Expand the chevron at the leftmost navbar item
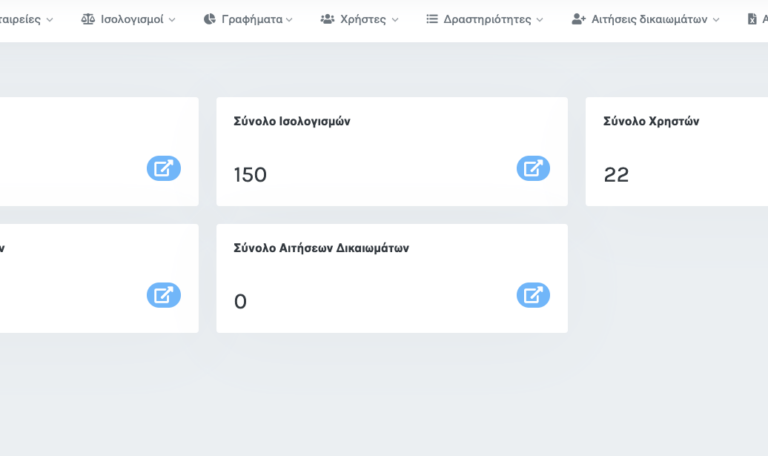This screenshot has width=768, height=456. point(50,19)
